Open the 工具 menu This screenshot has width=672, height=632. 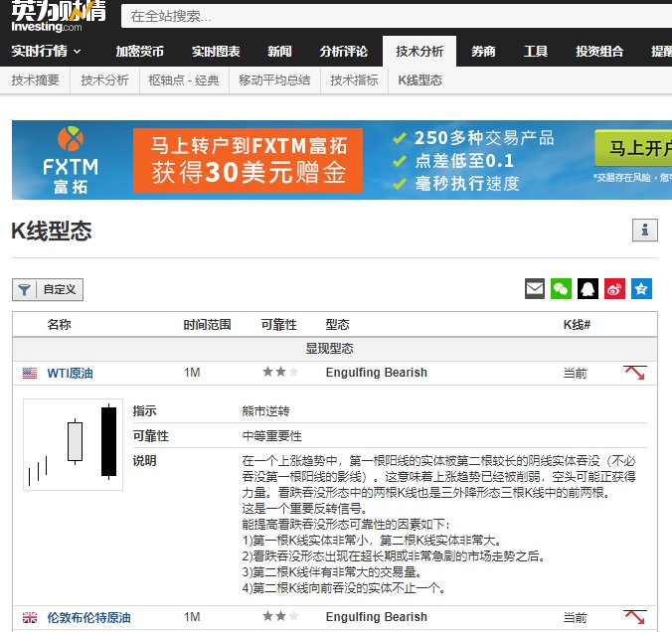(x=536, y=52)
